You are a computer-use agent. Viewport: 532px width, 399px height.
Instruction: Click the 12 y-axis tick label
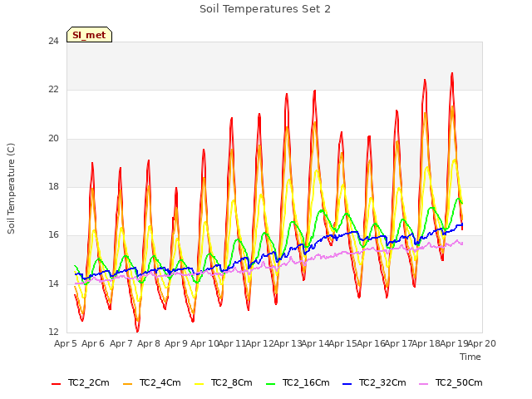pos(53,332)
